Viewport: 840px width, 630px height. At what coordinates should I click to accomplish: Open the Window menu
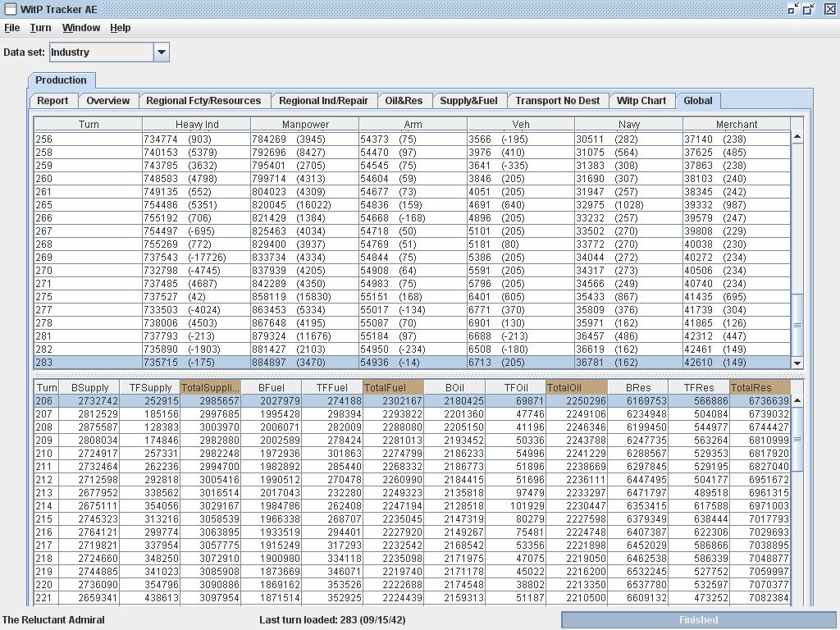tap(81, 28)
